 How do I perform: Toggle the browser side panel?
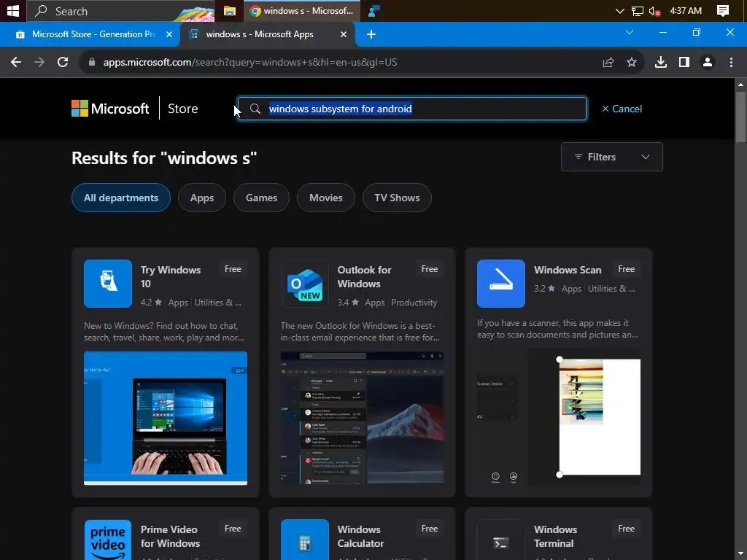click(684, 63)
